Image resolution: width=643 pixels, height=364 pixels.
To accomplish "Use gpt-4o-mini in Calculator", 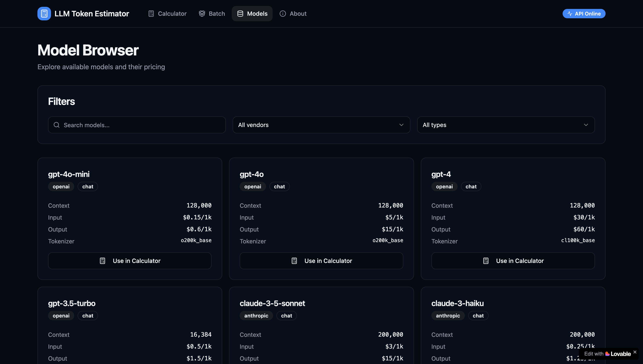I will (x=130, y=261).
